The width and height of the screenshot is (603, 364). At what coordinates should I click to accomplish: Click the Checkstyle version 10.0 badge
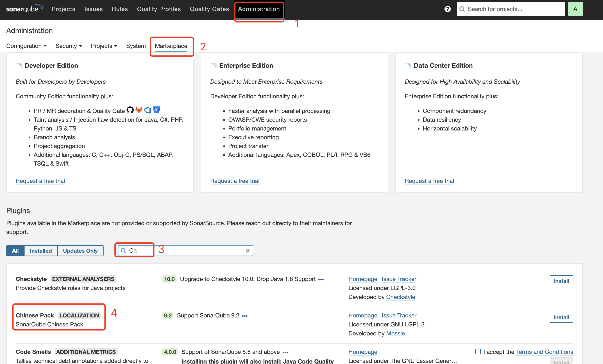tap(169, 279)
